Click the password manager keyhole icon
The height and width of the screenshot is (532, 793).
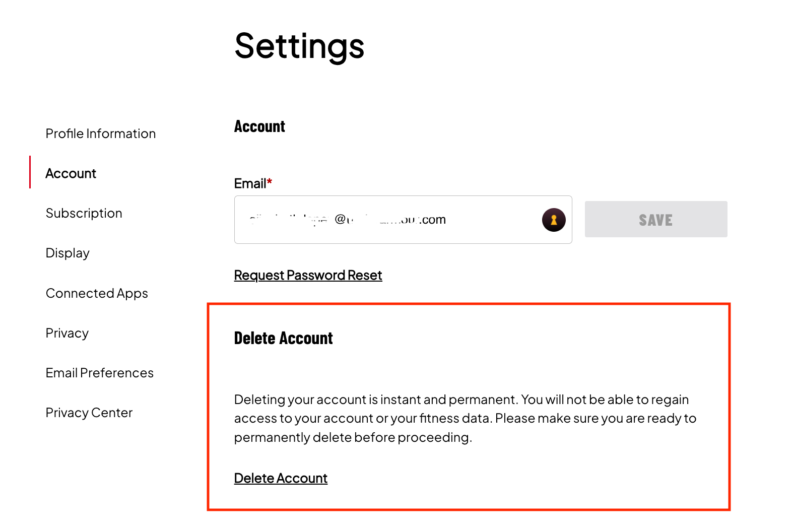click(x=553, y=220)
